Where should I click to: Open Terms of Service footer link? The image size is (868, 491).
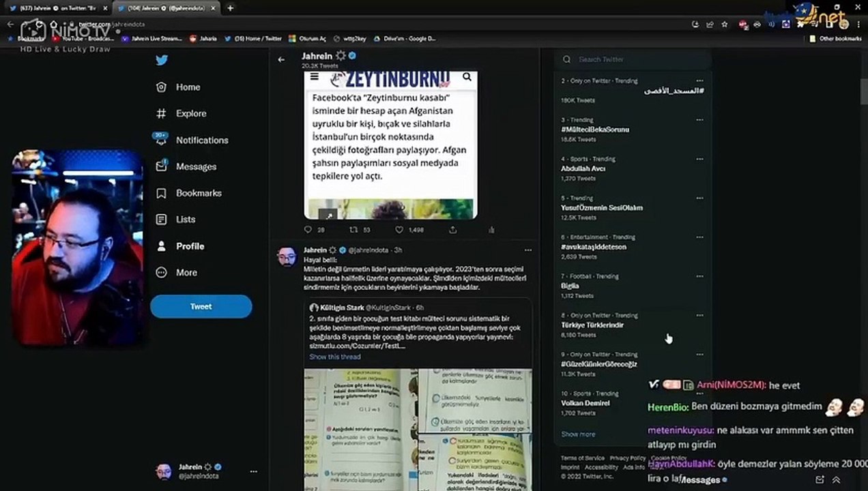coord(582,458)
